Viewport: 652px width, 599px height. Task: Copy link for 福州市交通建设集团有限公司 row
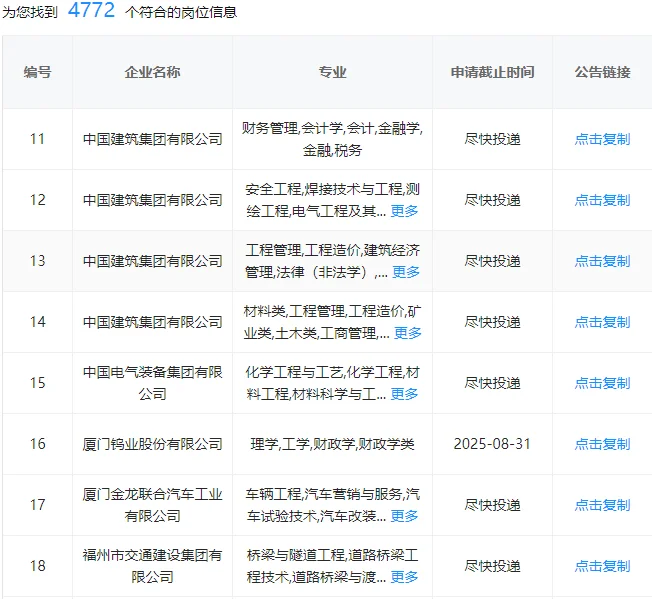602,566
